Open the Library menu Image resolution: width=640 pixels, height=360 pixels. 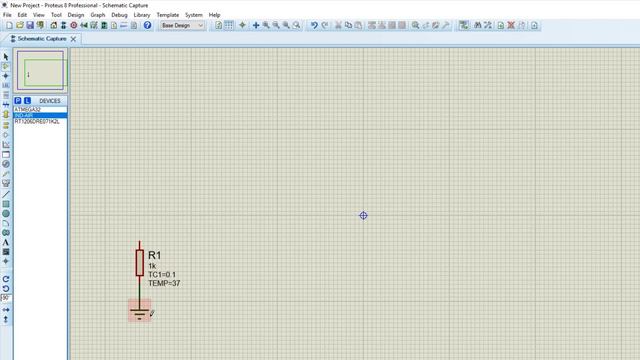point(142,15)
